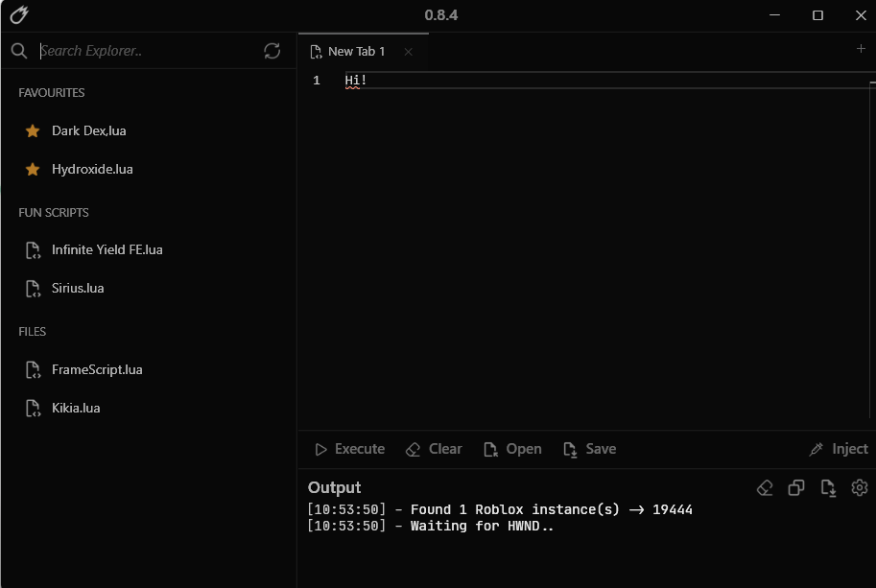Viewport: 876px width, 588px height.
Task: Click the file icon of Sirius.lua
Action: [33, 289]
